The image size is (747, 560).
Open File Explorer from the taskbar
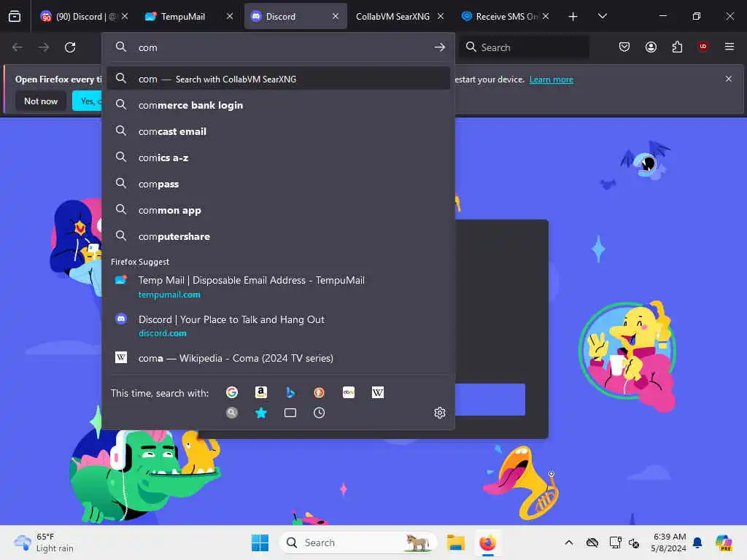tap(455, 542)
